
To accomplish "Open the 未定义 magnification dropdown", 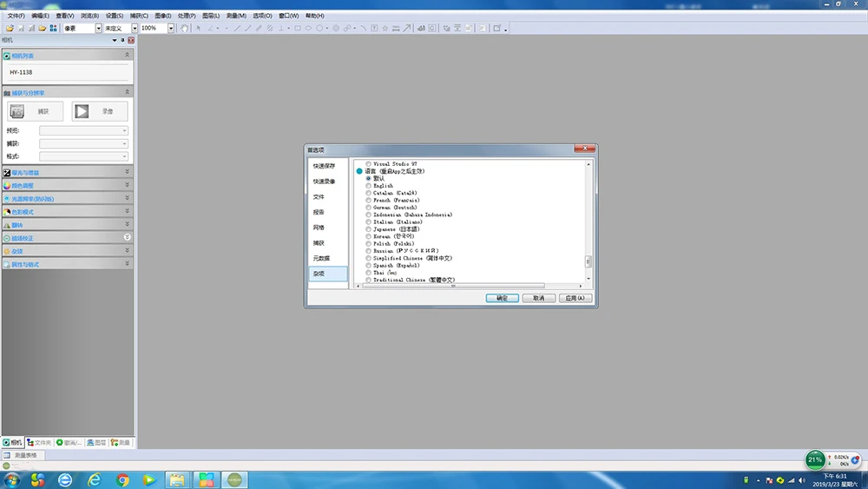I will coord(135,29).
